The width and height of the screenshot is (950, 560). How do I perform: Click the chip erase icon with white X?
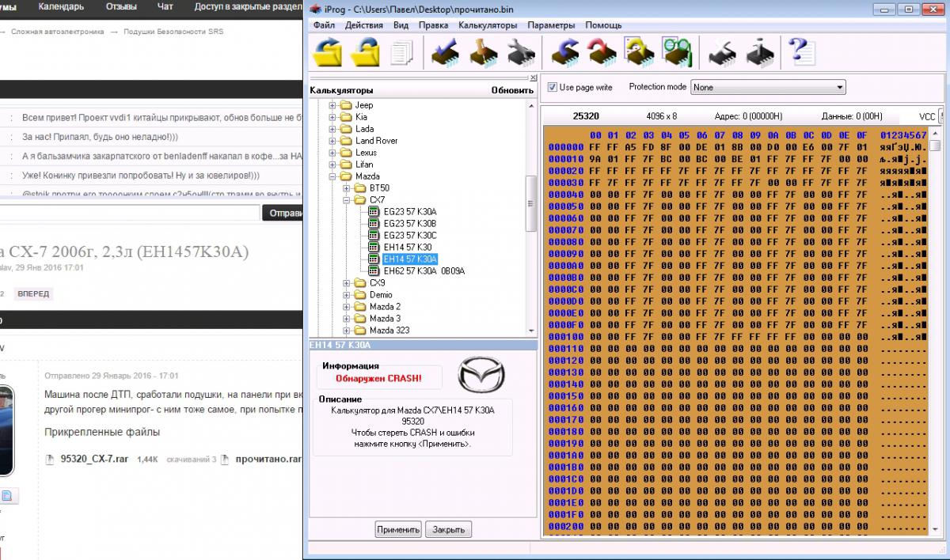tap(720, 53)
